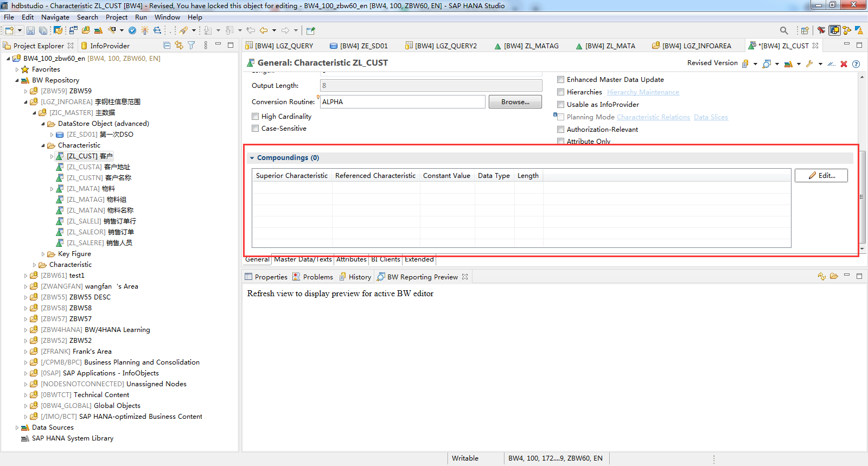Click the yellow hierarchy-nodes perspective icon

coord(847,30)
